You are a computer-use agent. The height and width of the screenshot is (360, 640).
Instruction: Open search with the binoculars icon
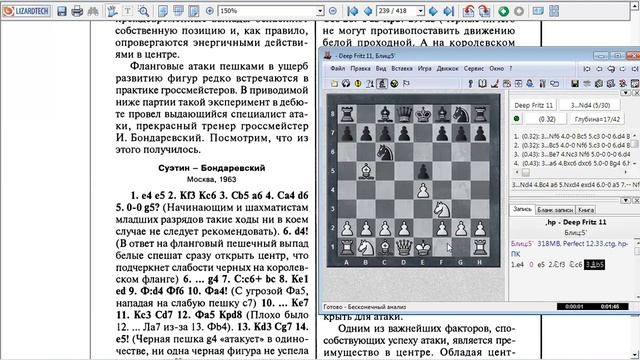coord(93,11)
